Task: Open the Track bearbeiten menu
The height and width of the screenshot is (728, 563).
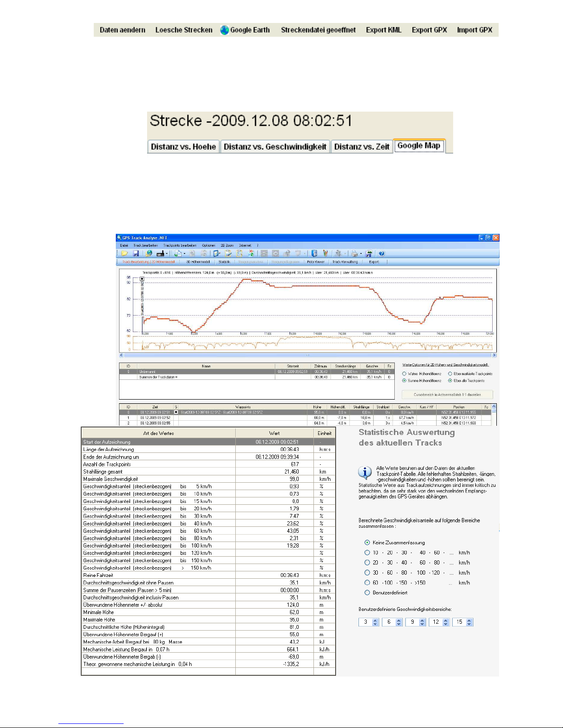Action: click(x=146, y=245)
